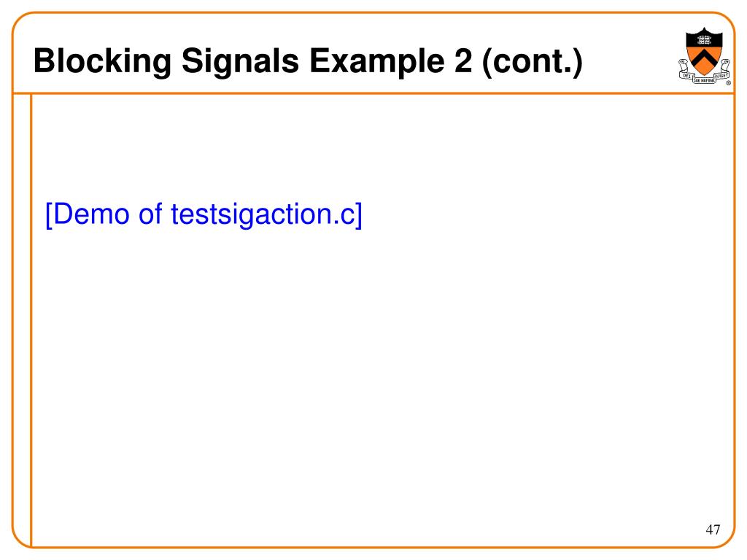
Task: Click the orange chevron inside the shield
Action: (x=704, y=58)
